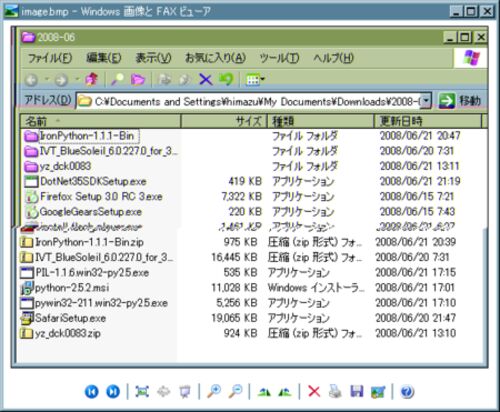Viewport: 500px width, 412px height.
Task: Go up one folder level icon
Action: (92, 79)
